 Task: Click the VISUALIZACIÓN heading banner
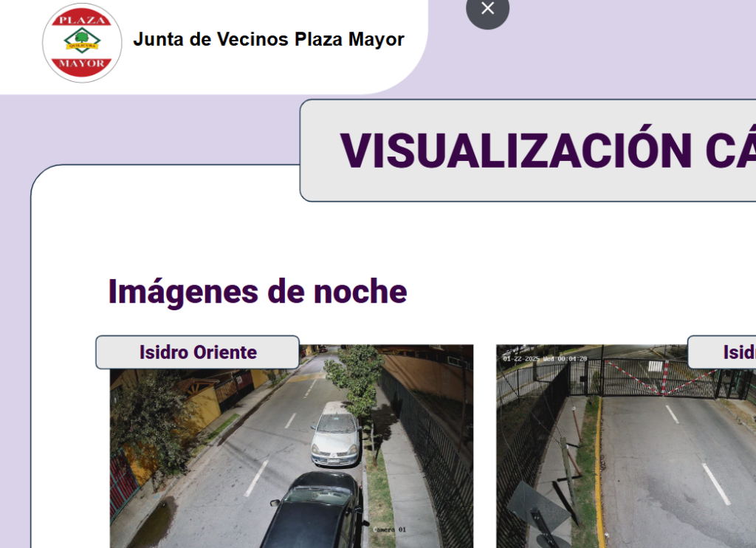click(546, 151)
